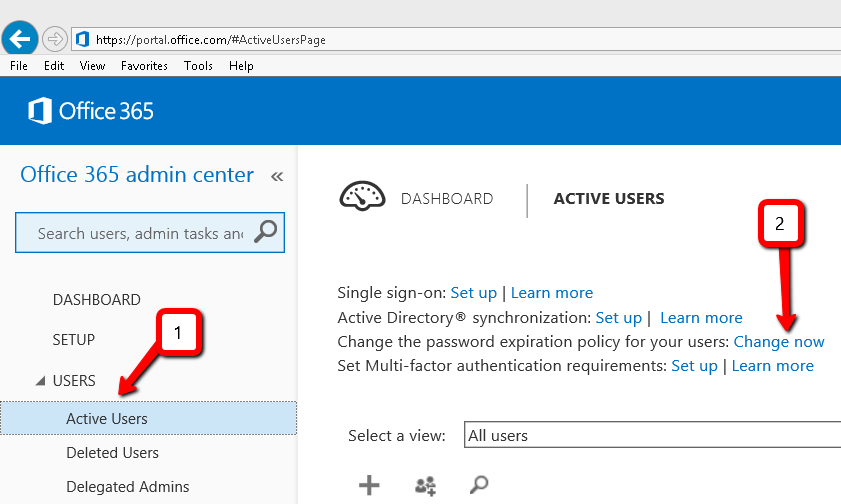Click Set up for Multi-factor authentication
This screenshot has width=841, height=504.
(x=694, y=366)
